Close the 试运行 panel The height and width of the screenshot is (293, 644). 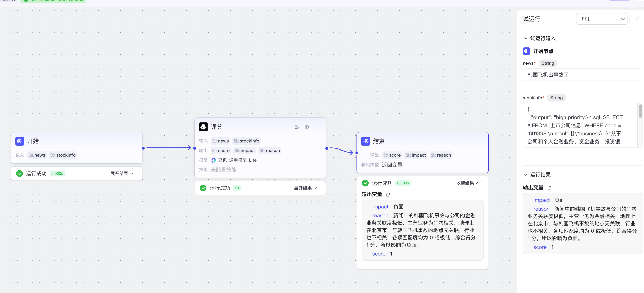coord(637,19)
